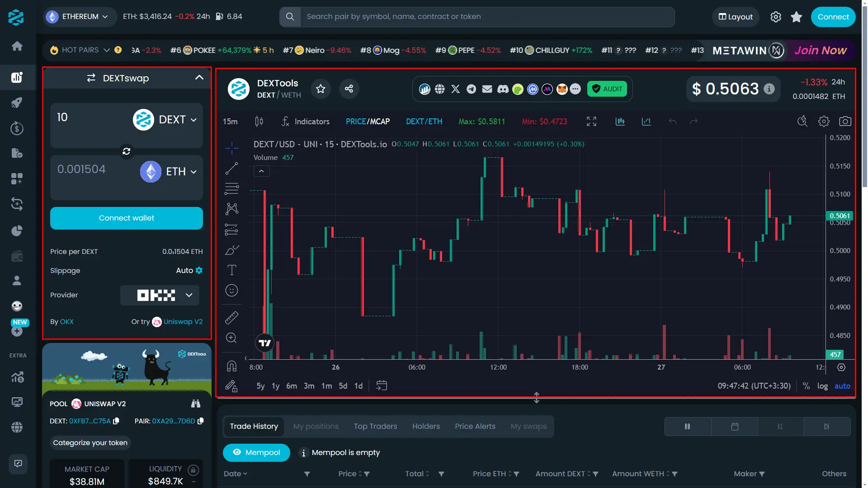The width and height of the screenshot is (868, 488).
Task: Copy the DEXT contract address
Action: [x=116, y=421]
